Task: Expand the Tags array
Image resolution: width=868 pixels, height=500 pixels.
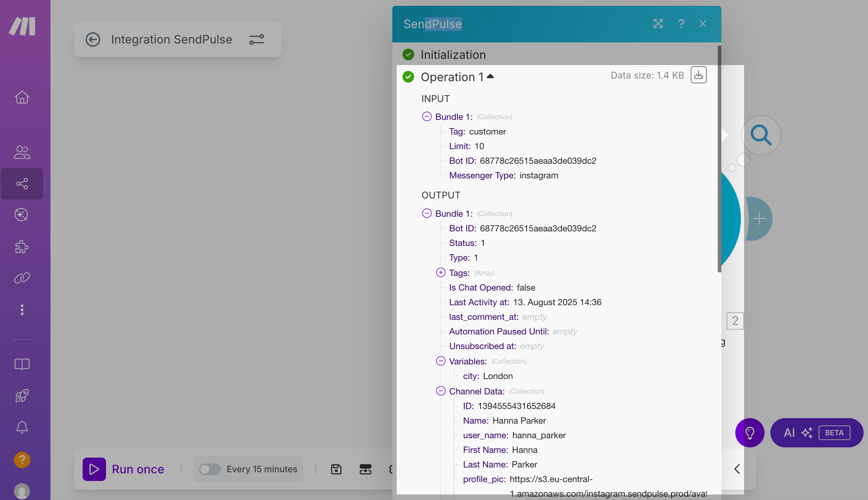Action: (x=441, y=273)
